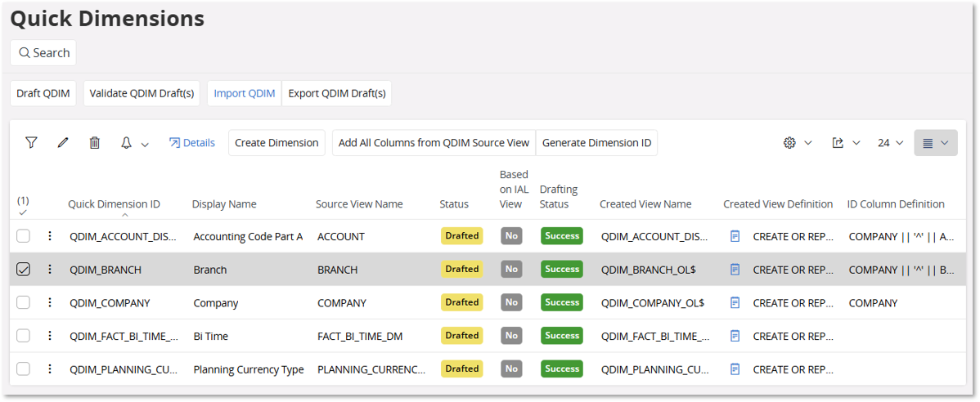Viewport: 980px width, 402px height.
Task: Expand the gear settings dropdown arrow
Action: [807, 143]
